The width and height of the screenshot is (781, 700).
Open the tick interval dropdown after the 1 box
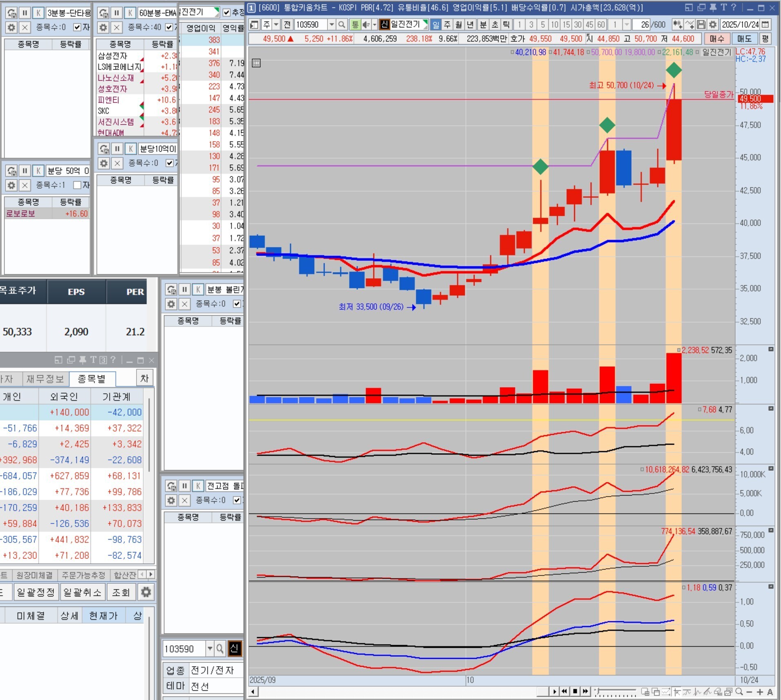(x=627, y=25)
